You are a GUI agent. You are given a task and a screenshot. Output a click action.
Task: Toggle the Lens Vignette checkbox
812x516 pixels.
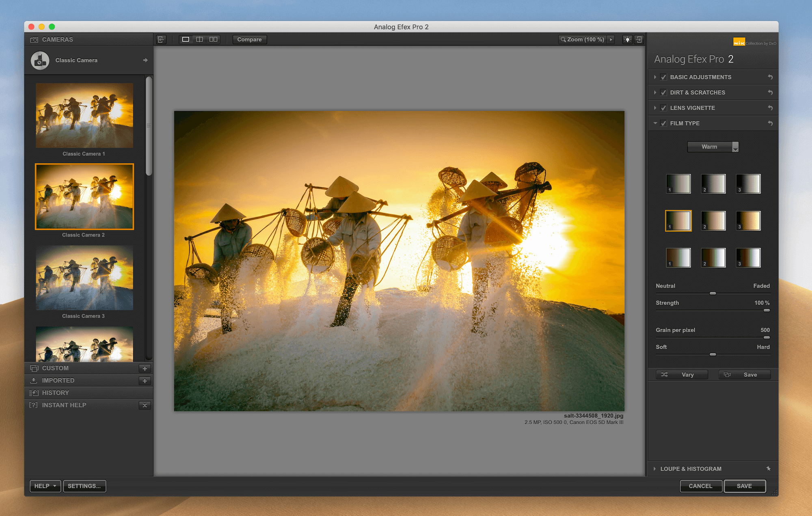click(x=663, y=108)
